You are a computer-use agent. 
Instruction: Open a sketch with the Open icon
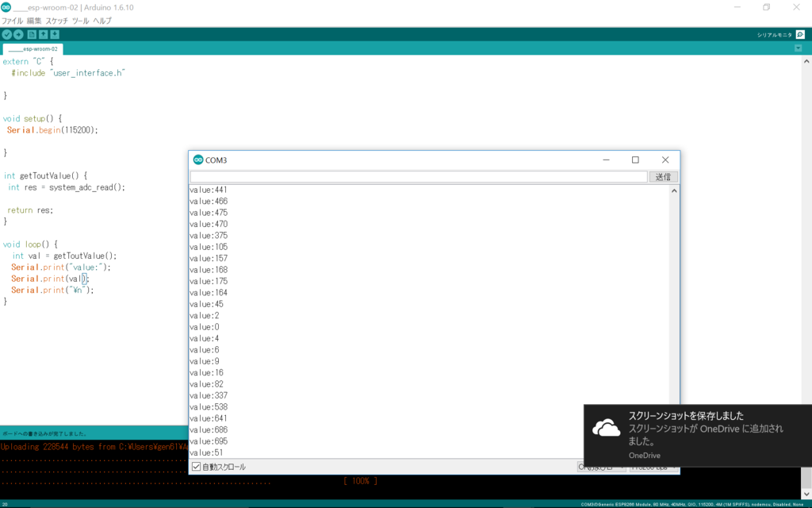(43, 35)
